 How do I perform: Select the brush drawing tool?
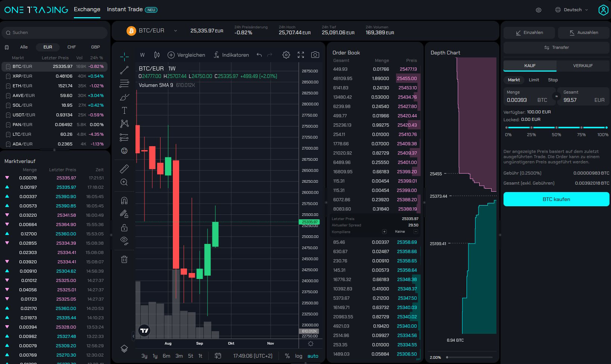124,97
